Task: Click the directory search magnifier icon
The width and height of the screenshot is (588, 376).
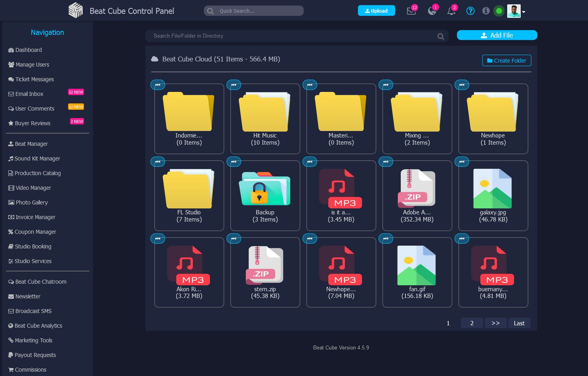Action: point(440,36)
